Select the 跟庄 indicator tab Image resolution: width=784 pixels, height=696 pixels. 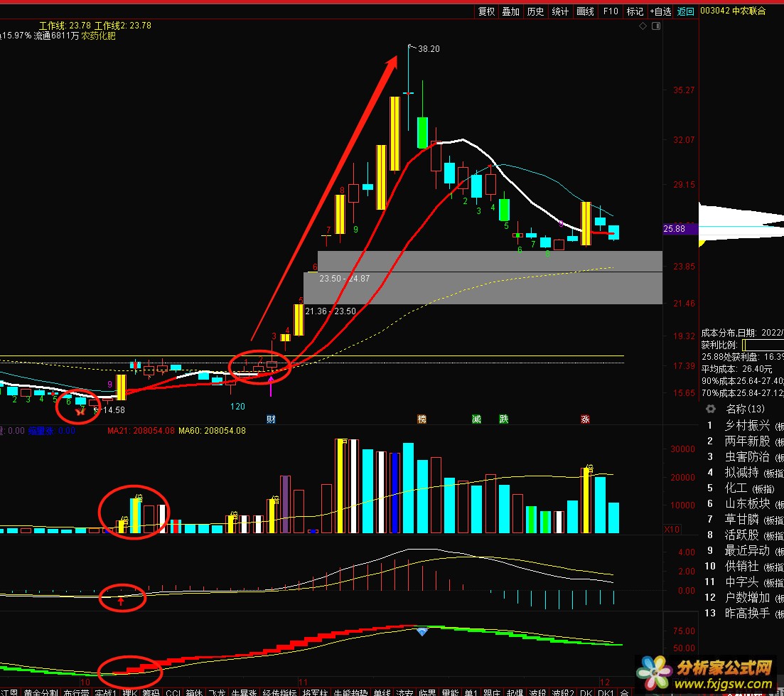point(492,692)
